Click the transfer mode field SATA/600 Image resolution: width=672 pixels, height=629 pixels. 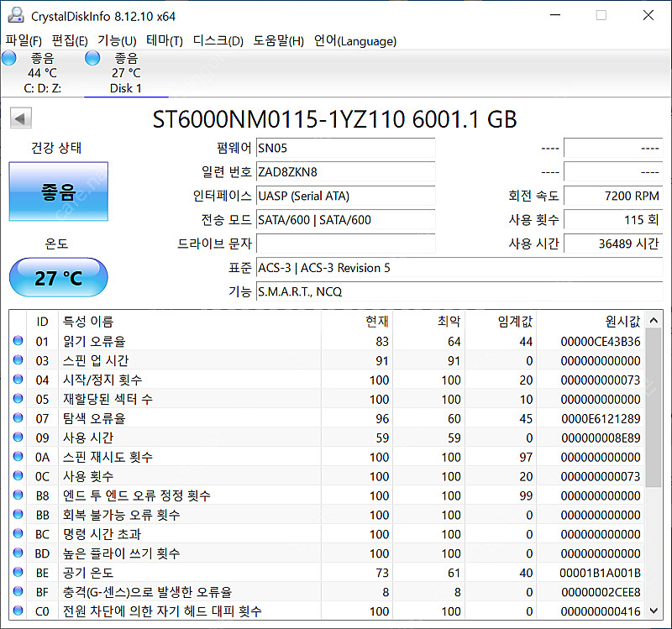pos(345,220)
